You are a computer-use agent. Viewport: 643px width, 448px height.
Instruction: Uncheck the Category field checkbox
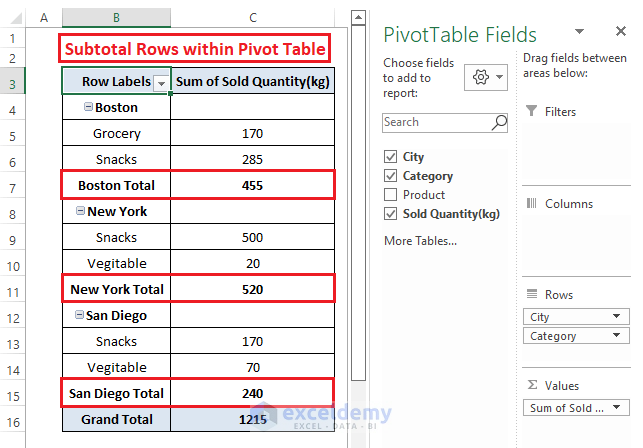tap(391, 176)
